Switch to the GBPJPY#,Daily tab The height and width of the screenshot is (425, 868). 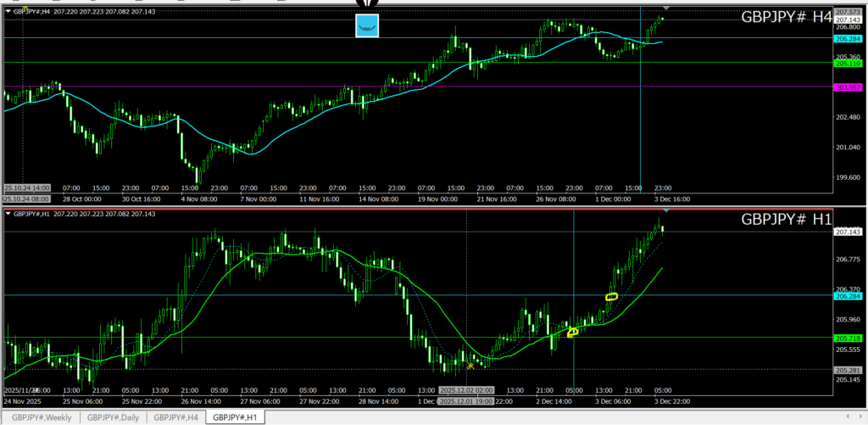[113, 417]
